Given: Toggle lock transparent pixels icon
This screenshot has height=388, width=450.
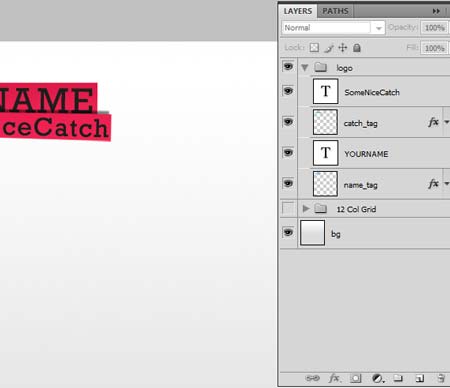Looking at the screenshot, I should pyautogui.click(x=314, y=48).
